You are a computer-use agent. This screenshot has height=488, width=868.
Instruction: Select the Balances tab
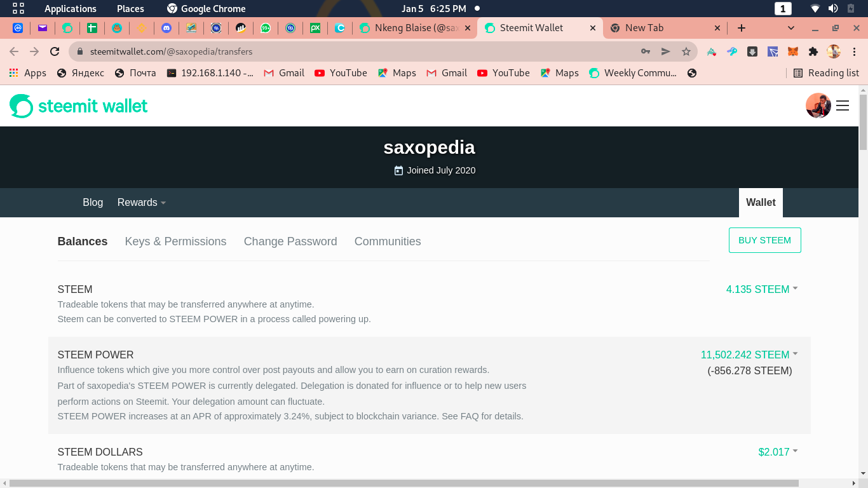click(x=83, y=241)
